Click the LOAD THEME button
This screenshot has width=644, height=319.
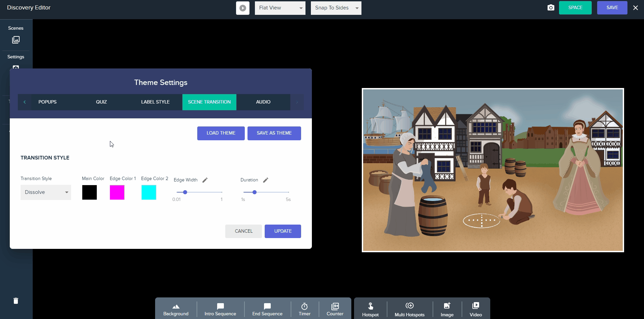click(221, 133)
